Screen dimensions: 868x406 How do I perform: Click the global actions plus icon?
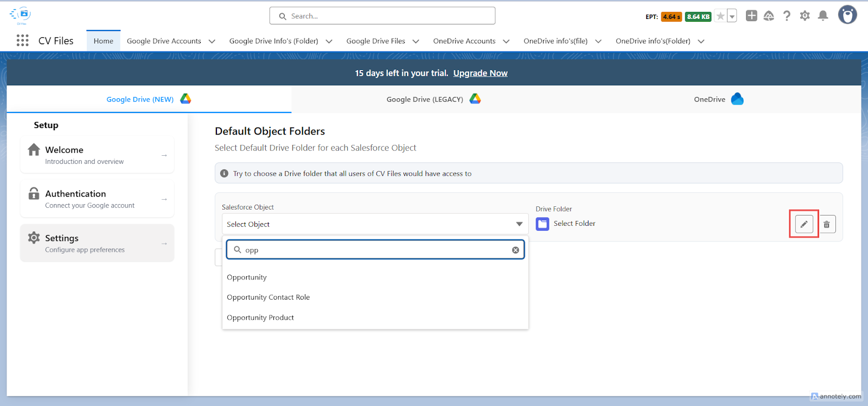751,16
